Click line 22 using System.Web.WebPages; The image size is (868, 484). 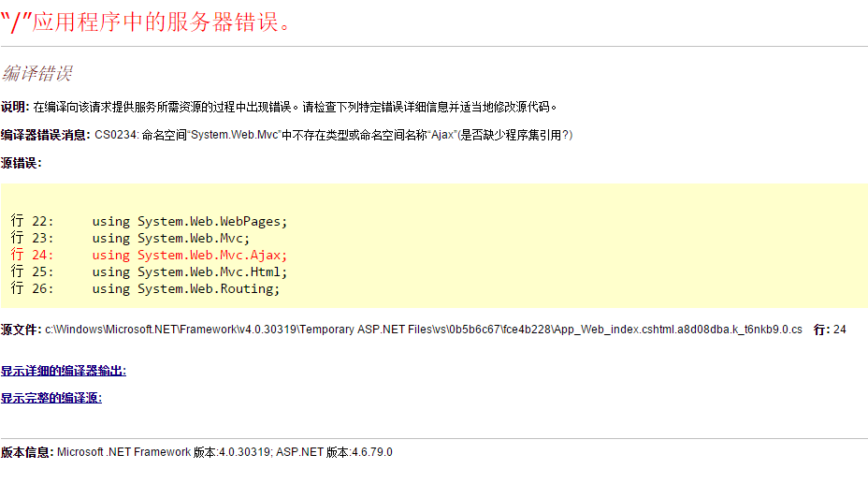coord(149,221)
